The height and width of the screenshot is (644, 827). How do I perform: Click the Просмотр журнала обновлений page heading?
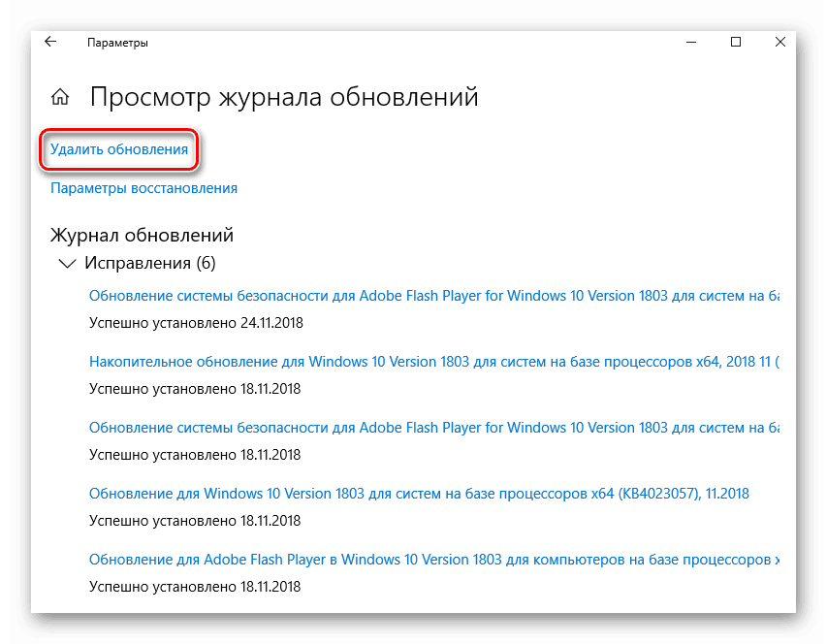[x=284, y=97]
